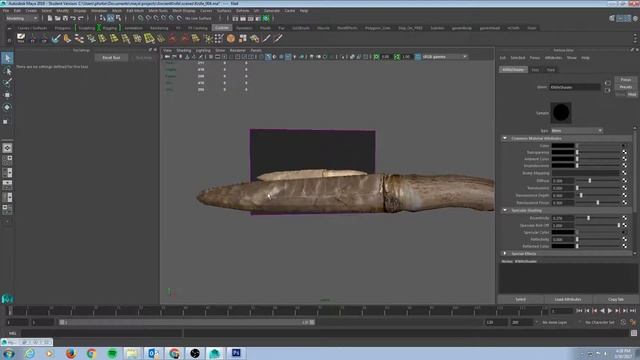The width and height of the screenshot is (640, 360).
Task: Click the Reset Tool button
Action: tap(111, 58)
